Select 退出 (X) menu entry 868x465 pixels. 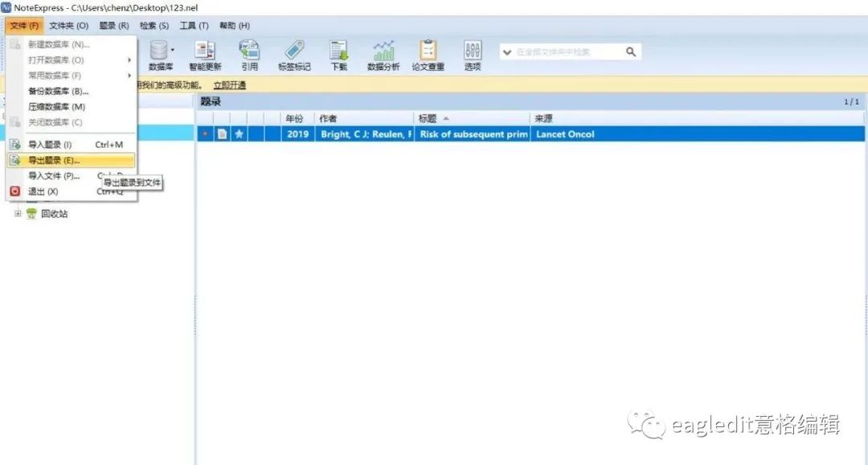click(x=71, y=191)
